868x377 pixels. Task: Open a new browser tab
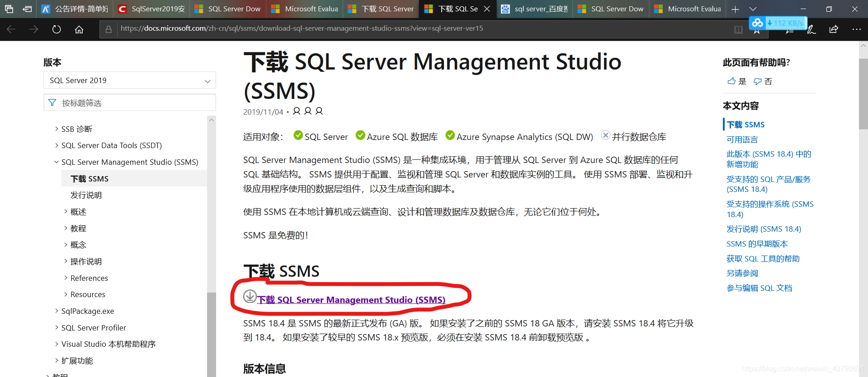tap(736, 9)
